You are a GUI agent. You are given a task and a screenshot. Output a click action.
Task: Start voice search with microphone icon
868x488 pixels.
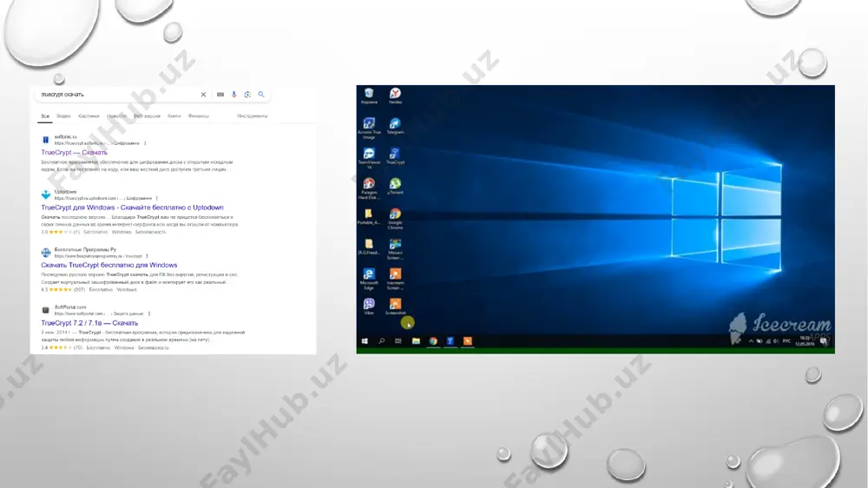[233, 95]
